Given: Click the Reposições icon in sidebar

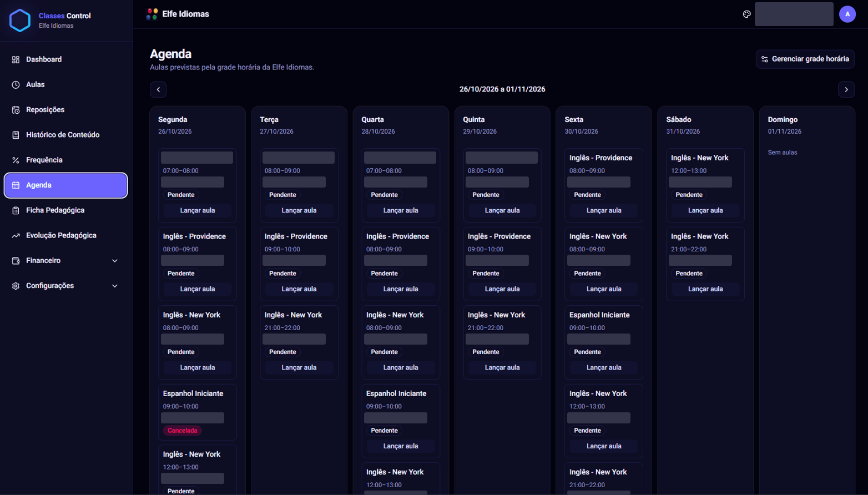Looking at the screenshot, I should 16,110.
